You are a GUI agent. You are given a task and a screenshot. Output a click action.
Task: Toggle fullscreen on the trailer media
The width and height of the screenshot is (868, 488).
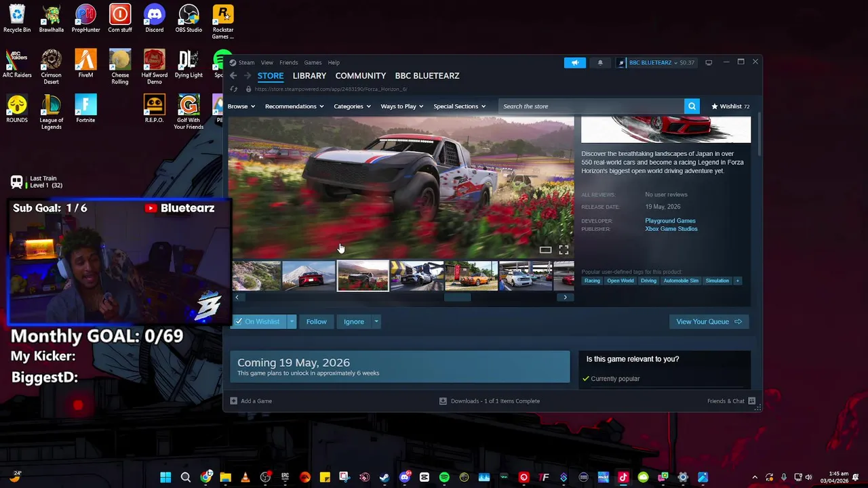point(564,250)
